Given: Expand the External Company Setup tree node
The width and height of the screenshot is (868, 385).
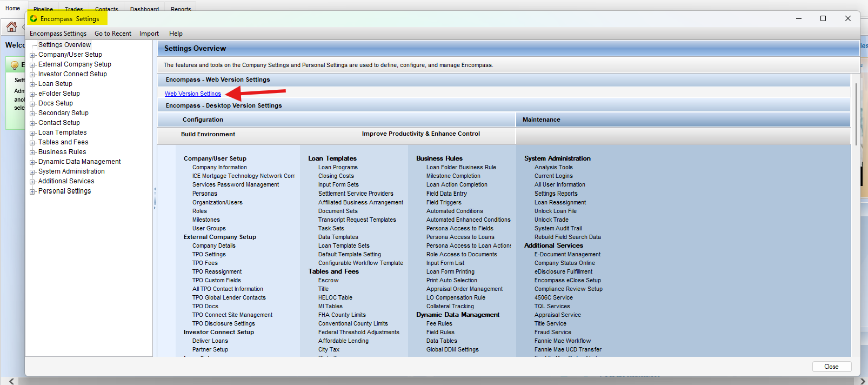Looking at the screenshot, I should click(x=32, y=65).
